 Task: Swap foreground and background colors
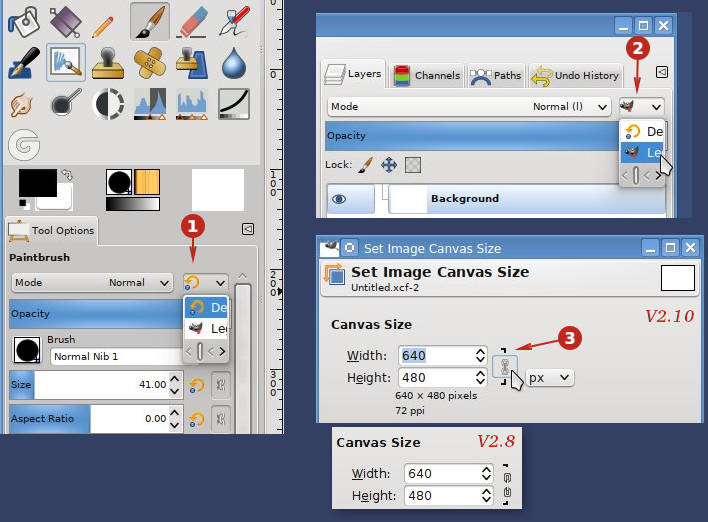(67, 174)
